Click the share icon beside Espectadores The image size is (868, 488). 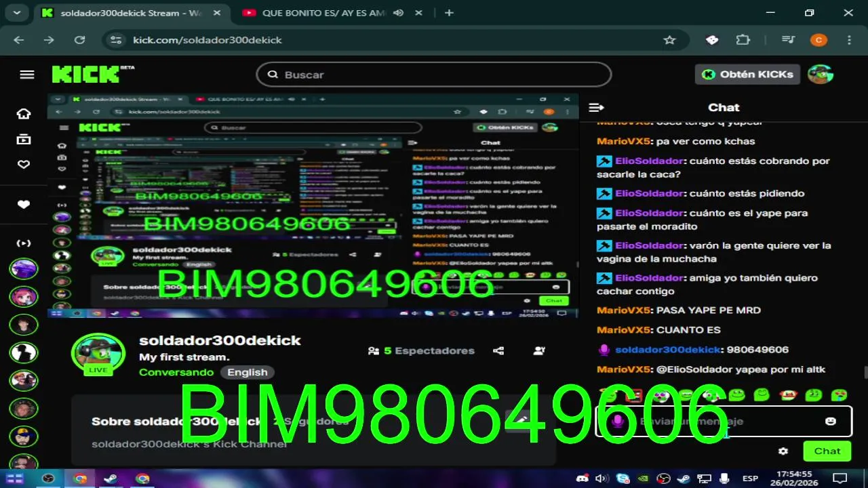pyautogui.click(x=498, y=350)
